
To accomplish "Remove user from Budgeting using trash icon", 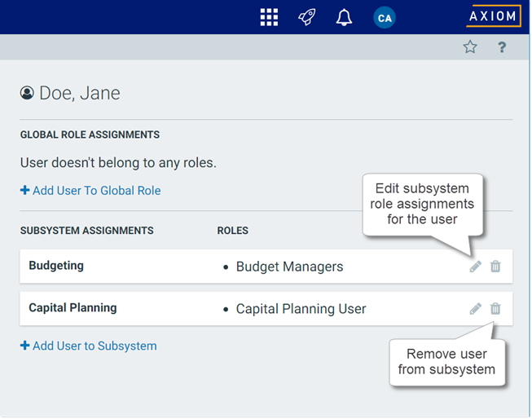I will tap(495, 267).
